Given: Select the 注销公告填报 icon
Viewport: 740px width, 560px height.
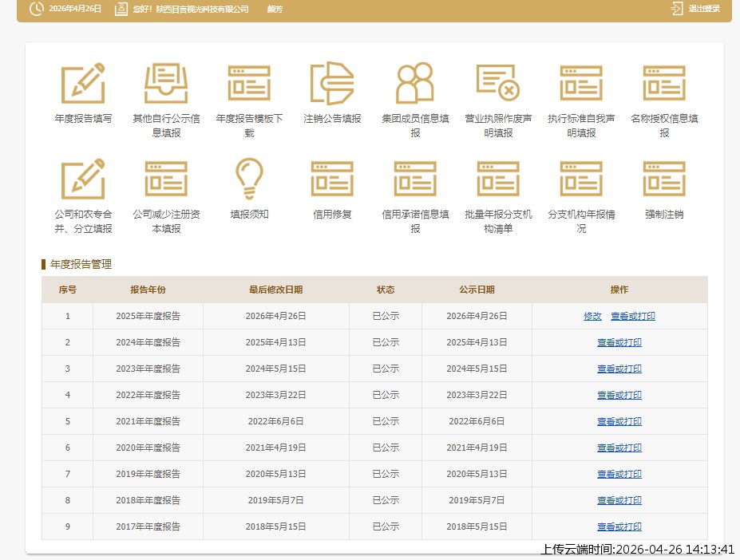Looking at the screenshot, I should point(332,83).
